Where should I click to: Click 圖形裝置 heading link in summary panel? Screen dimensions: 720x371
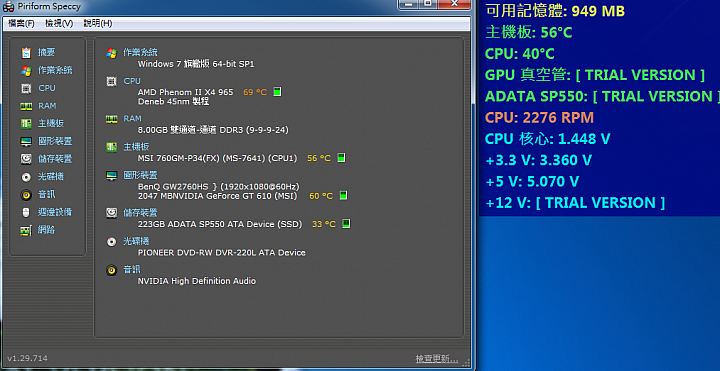coord(141,175)
